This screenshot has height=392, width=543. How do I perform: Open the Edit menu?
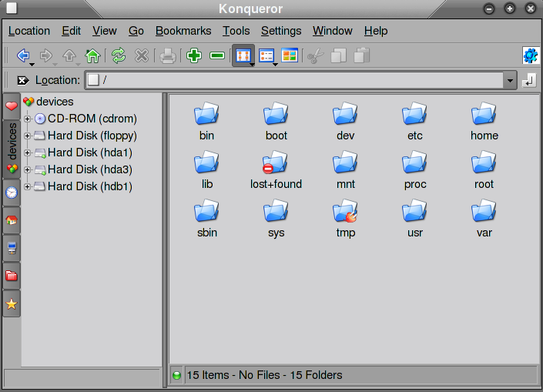click(72, 31)
